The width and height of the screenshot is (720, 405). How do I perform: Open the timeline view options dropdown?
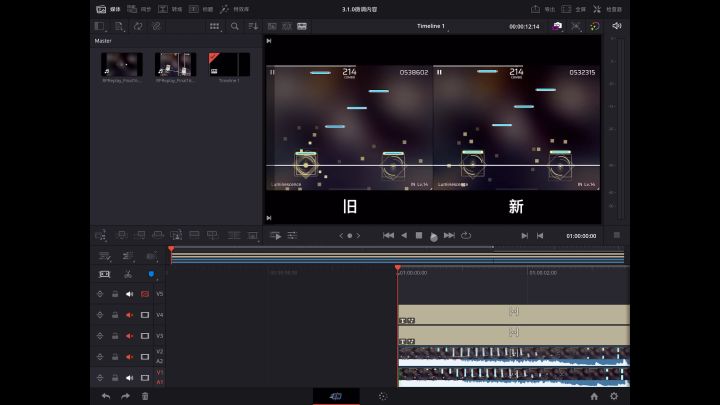(x=128, y=256)
